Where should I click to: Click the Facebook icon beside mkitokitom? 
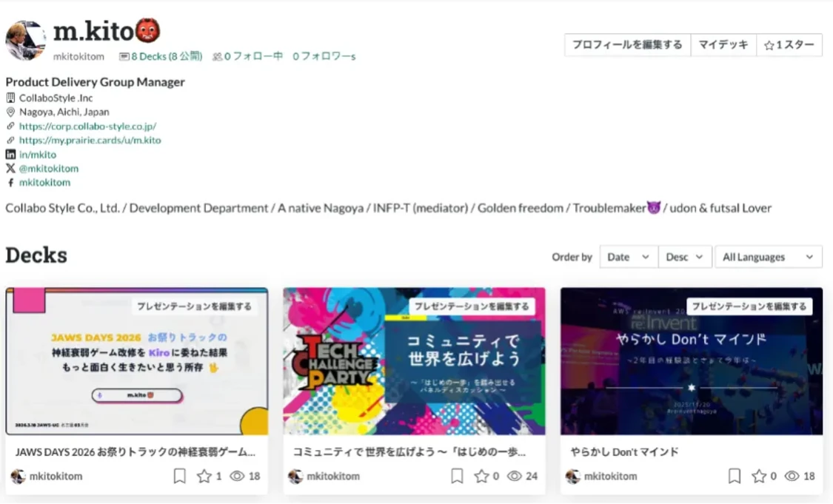point(10,182)
